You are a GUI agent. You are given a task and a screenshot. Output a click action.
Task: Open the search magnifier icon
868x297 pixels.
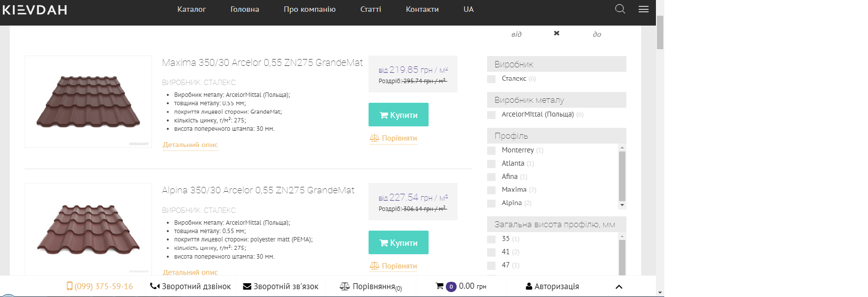(x=620, y=9)
